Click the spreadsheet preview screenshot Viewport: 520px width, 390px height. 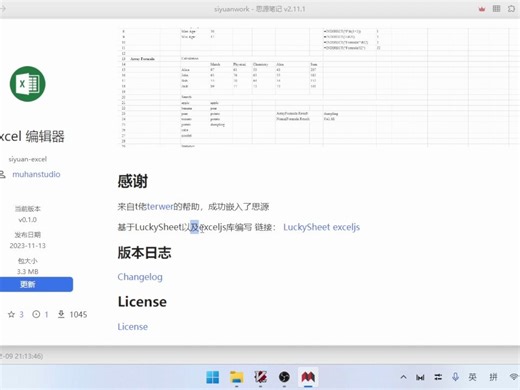318,87
